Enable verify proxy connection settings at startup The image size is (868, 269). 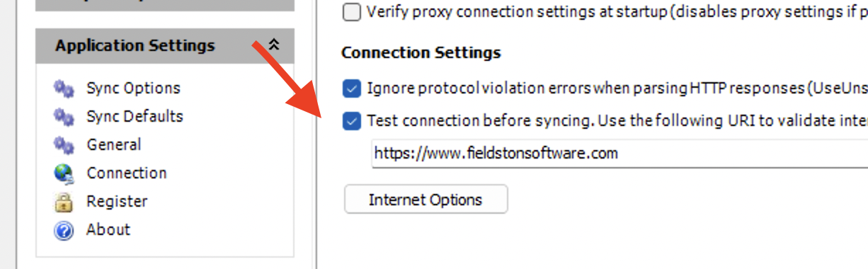[x=351, y=12]
